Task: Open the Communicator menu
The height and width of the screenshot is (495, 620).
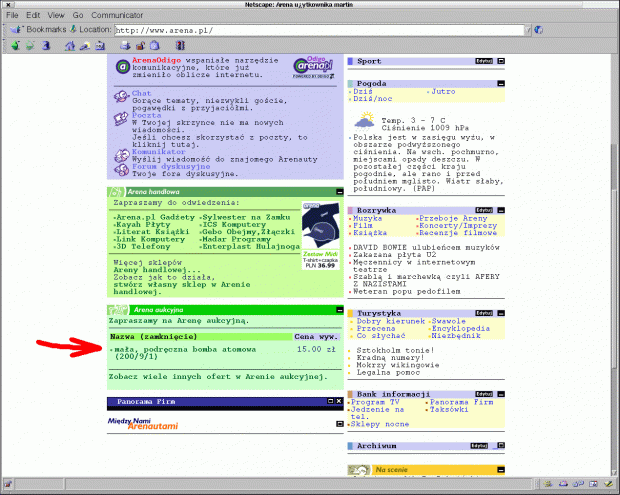Action: [117, 15]
